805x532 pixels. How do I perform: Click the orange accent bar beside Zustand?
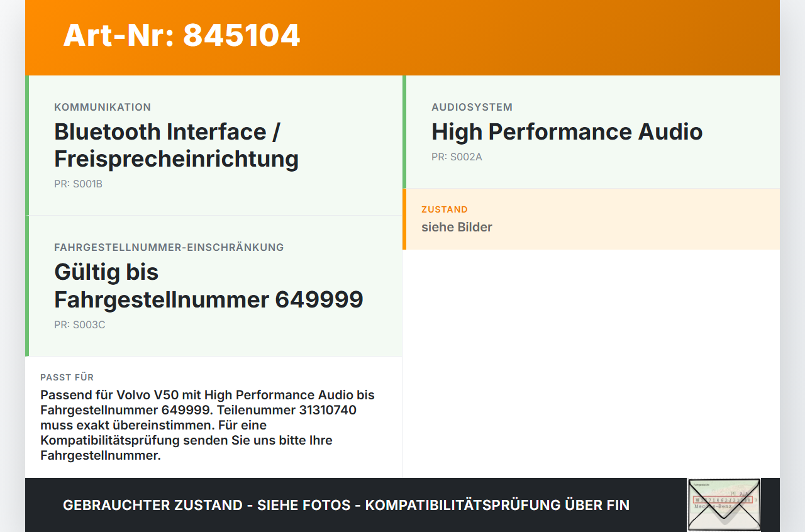(x=404, y=219)
